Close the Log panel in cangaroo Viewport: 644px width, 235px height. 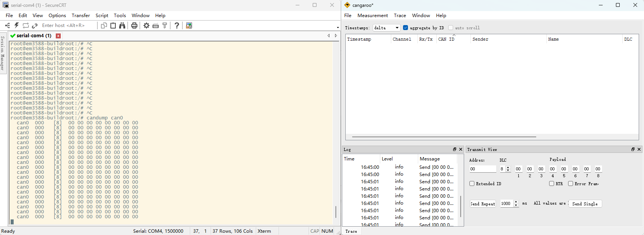pyautogui.click(x=461, y=149)
